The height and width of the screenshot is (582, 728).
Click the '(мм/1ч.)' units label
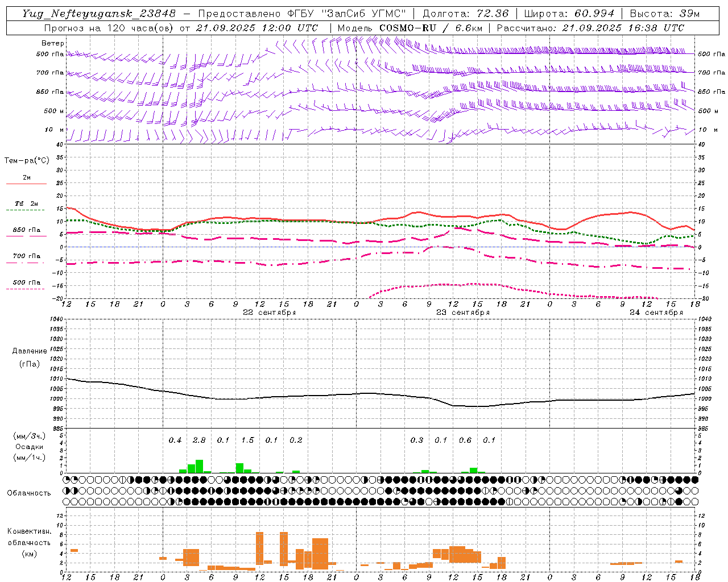[30, 458]
